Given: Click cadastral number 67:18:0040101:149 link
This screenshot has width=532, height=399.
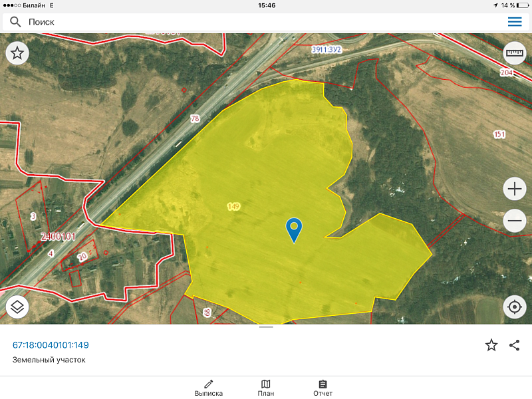Looking at the screenshot, I should coord(51,345).
